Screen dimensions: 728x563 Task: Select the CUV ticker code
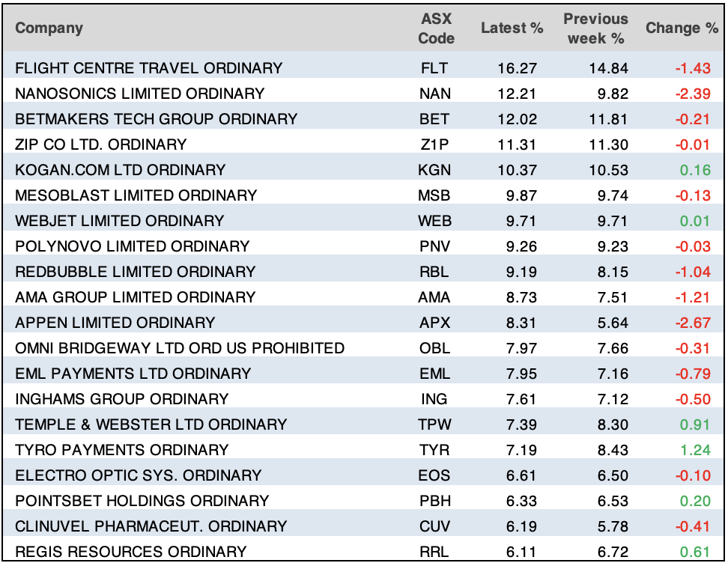tap(434, 526)
